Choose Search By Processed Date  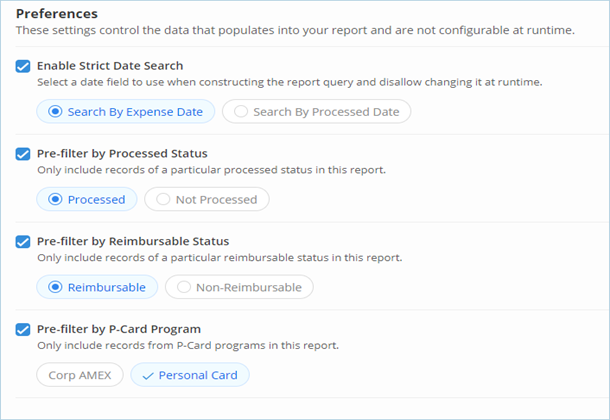[x=316, y=112]
